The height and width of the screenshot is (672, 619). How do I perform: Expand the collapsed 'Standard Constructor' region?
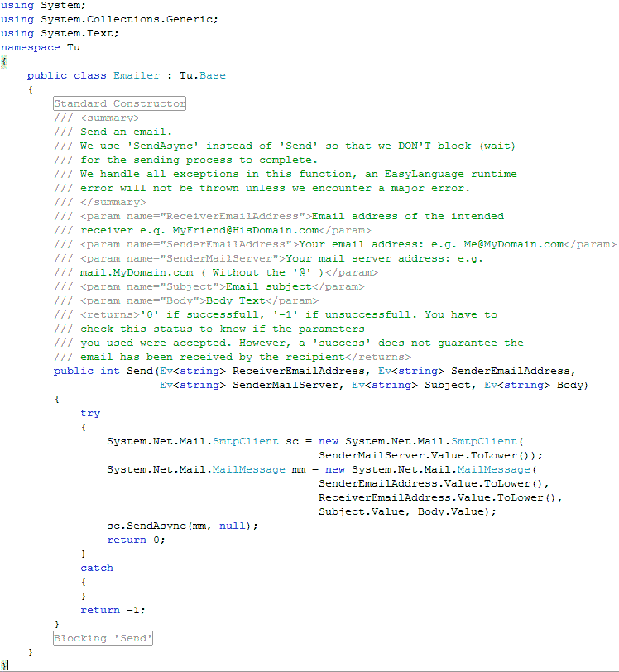(120, 103)
